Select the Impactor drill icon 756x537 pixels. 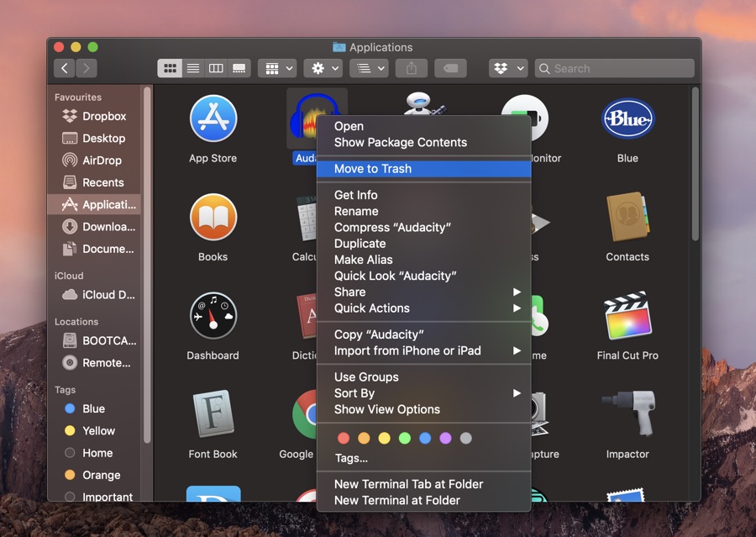(x=627, y=413)
